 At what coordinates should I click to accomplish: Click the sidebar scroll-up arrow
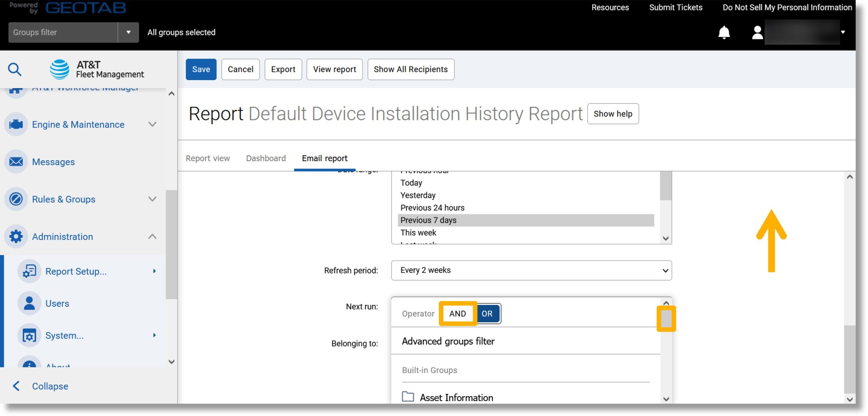coord(172,93)
